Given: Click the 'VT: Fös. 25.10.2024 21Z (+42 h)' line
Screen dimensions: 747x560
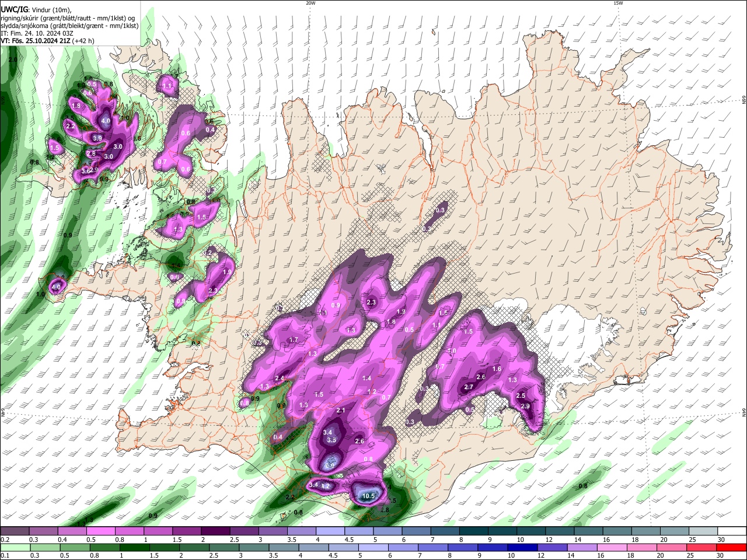Looking at the screenshot, I should (x=48, y=41).
